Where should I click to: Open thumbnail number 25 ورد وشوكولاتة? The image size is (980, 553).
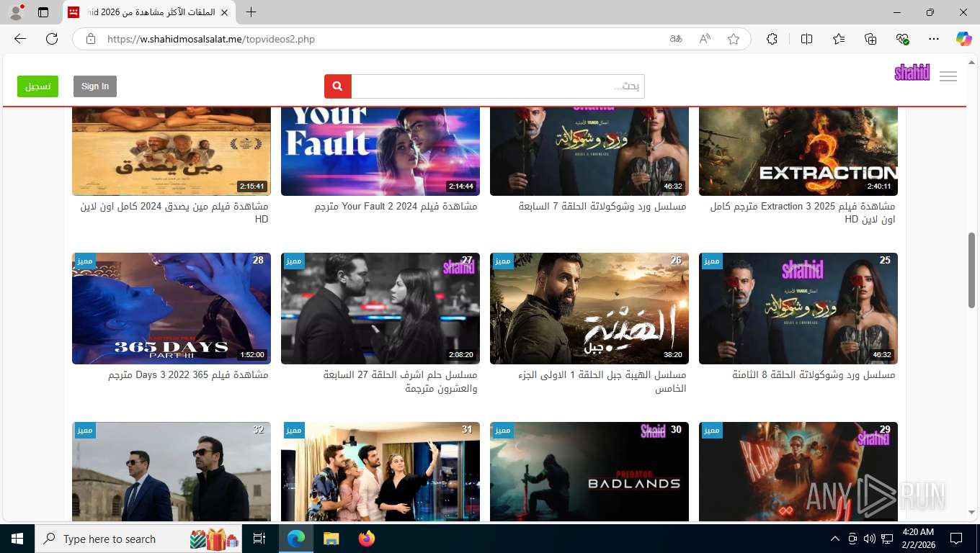coord(798,308)
